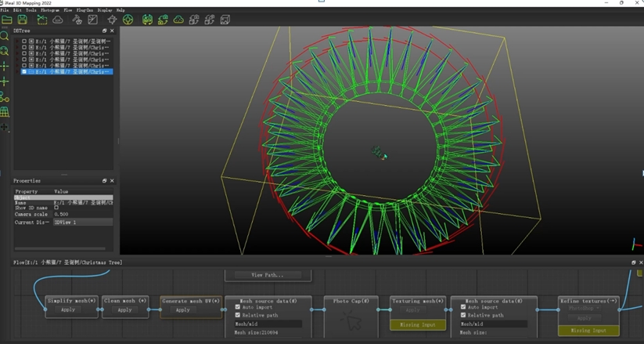Click Missing Input under Refine textures
Image resolution: width=644 pixels, height=344 pixels.
(588, 331)
